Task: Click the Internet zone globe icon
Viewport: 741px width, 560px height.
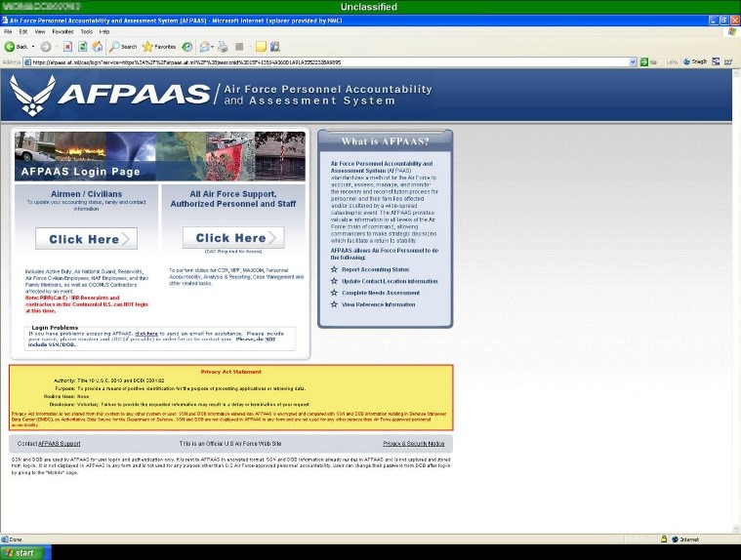Action: 676,539
